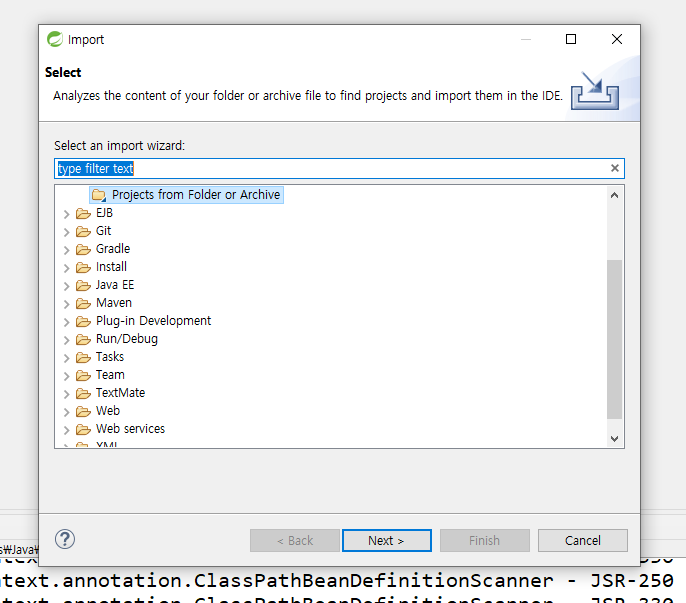Click the disabled < Back button
This screenshot has height=603, width=686.
coord(295,540)
